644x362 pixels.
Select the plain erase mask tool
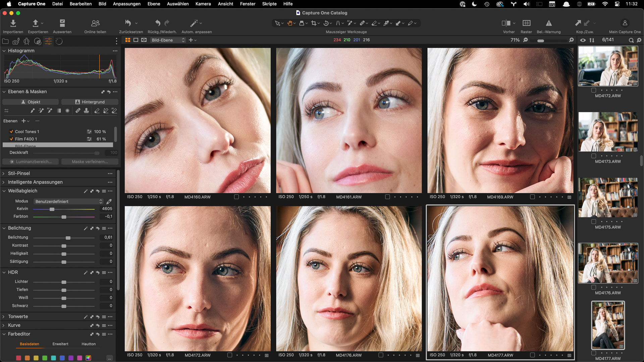pyautogui.click(x=97, y=111)
